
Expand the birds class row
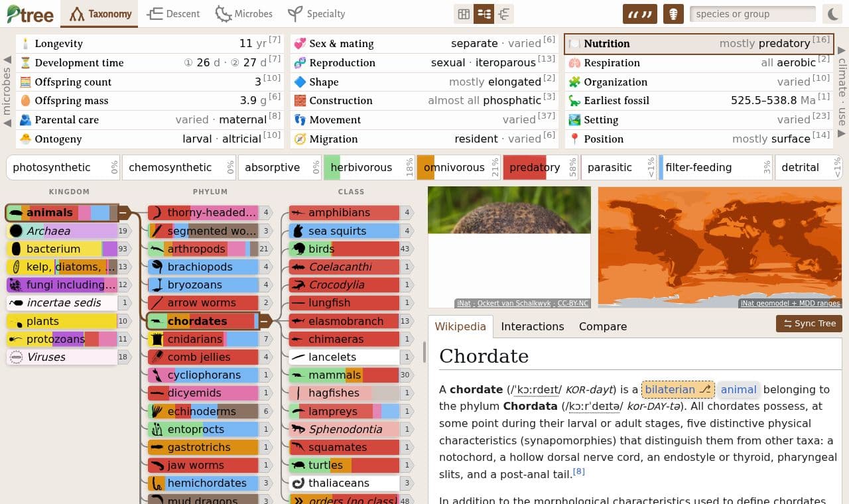pyautogui.click(x=352, y=249)
